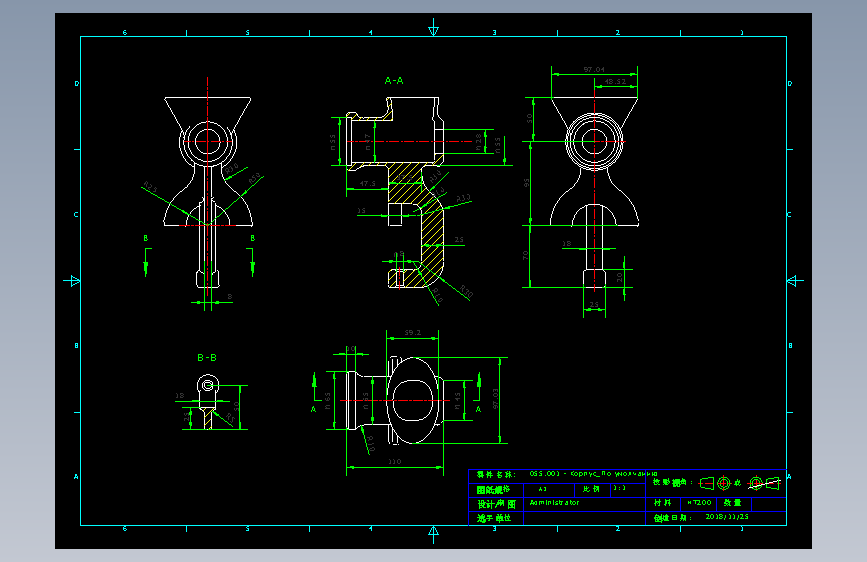Viewport: 867px width, 562px height.
Task: Select the 8 dimension under front view
Action: tap(230, 297)
